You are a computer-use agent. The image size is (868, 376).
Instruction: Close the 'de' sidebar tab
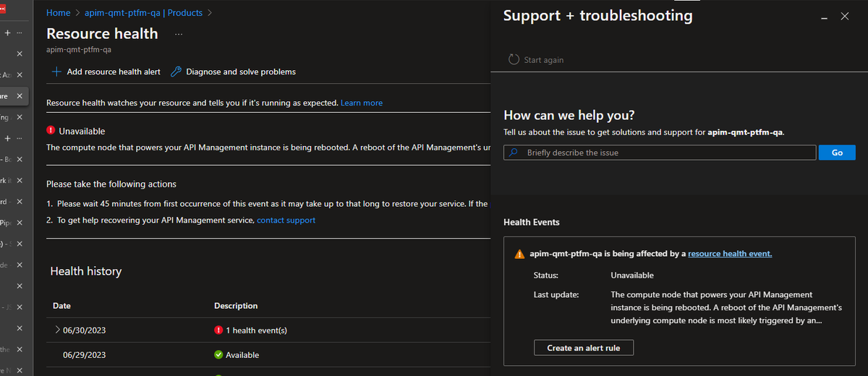pyautogui.click(x=20, y=265)
